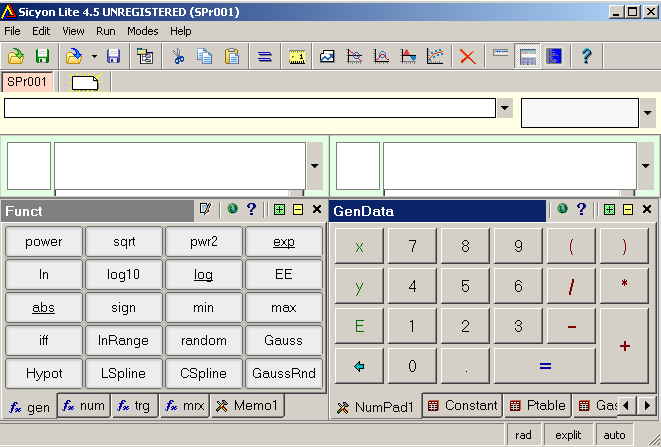Click the question mark in GenData panel
The width and height of the screenshot is (661, 447).
coord(581,209)
